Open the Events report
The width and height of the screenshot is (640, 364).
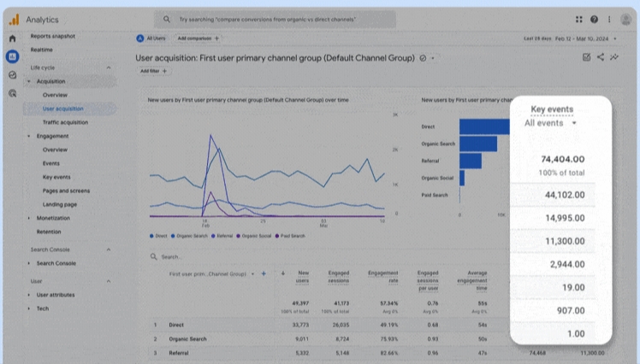[51, 163]
